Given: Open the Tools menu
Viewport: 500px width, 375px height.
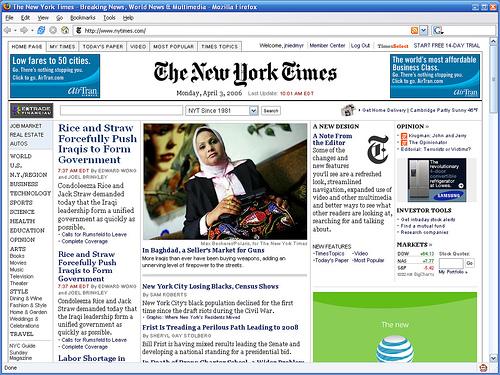Looking at the screenshot, I should pyautogui.click(x=109, y=18).
